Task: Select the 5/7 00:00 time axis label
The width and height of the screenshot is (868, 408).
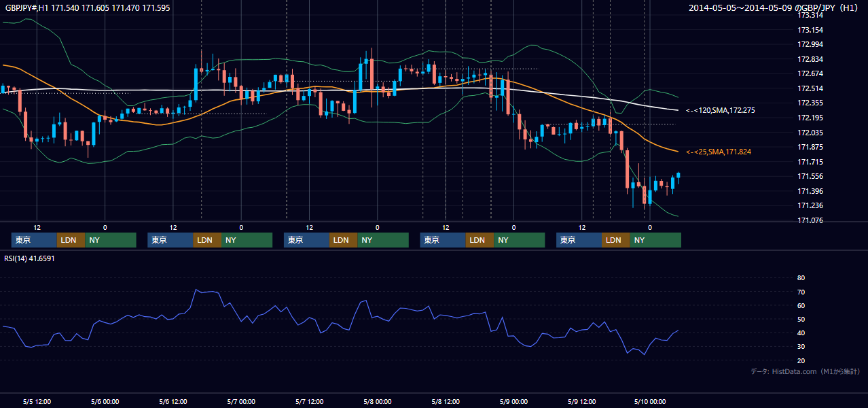Action: coord(241,402)
